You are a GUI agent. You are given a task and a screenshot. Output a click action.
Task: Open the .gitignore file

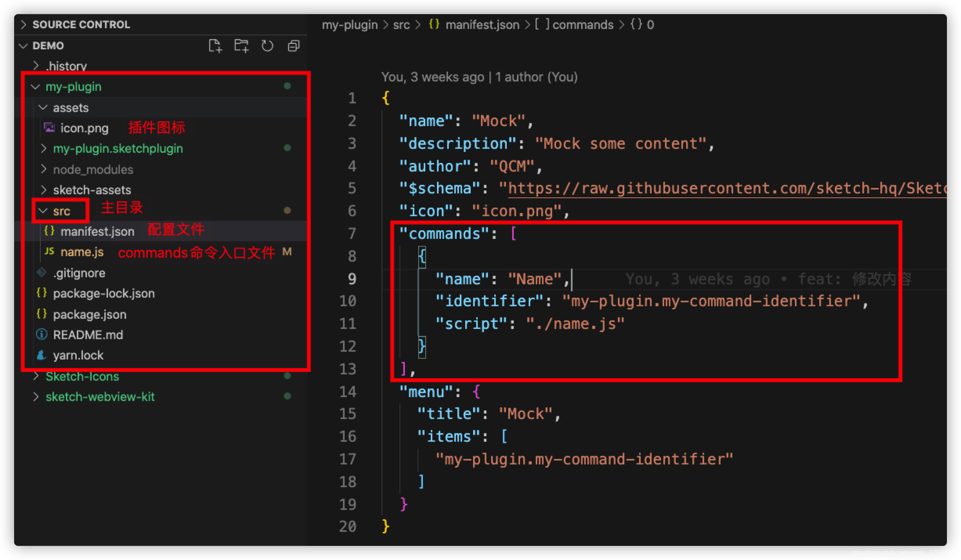[79, 273]
